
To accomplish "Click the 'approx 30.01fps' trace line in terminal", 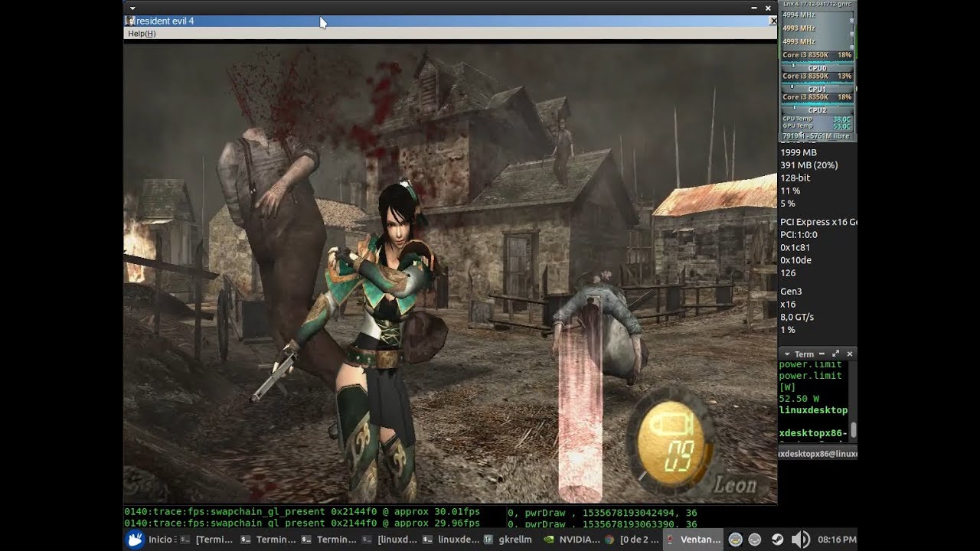I will pos(302,512).
